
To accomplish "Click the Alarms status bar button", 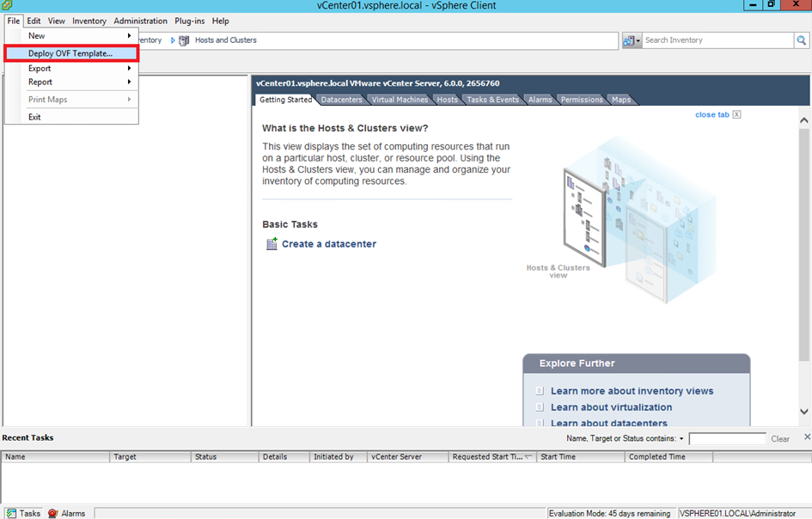I will click(66, 513).
